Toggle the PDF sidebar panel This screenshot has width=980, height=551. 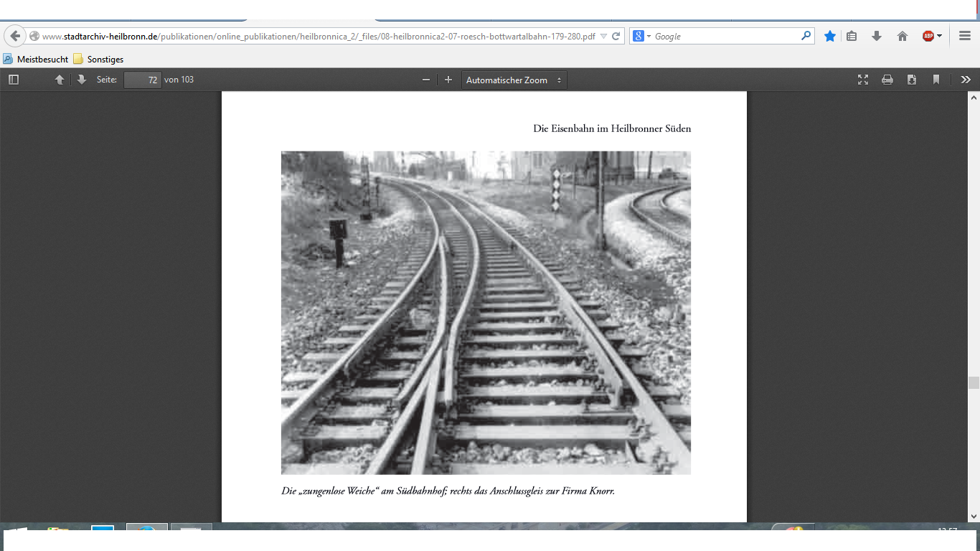[x=14, y=80]
